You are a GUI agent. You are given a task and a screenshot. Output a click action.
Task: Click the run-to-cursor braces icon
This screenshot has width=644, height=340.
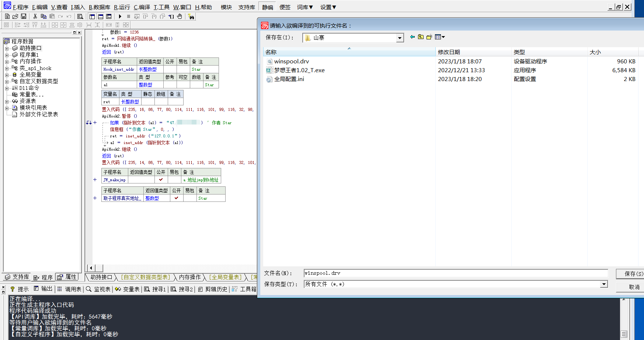coord(171,16)
